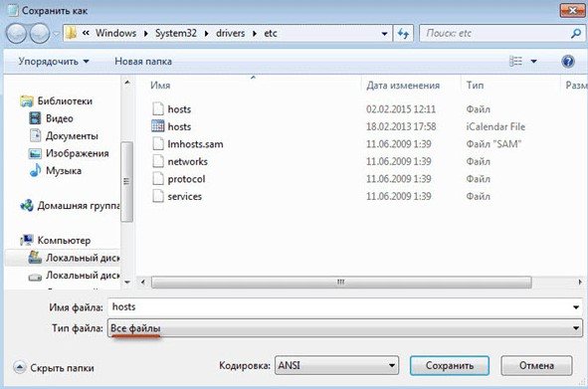Click the Библиотеки libraries icon
This screenshot has width=588, height=389.
coord(27,101)
